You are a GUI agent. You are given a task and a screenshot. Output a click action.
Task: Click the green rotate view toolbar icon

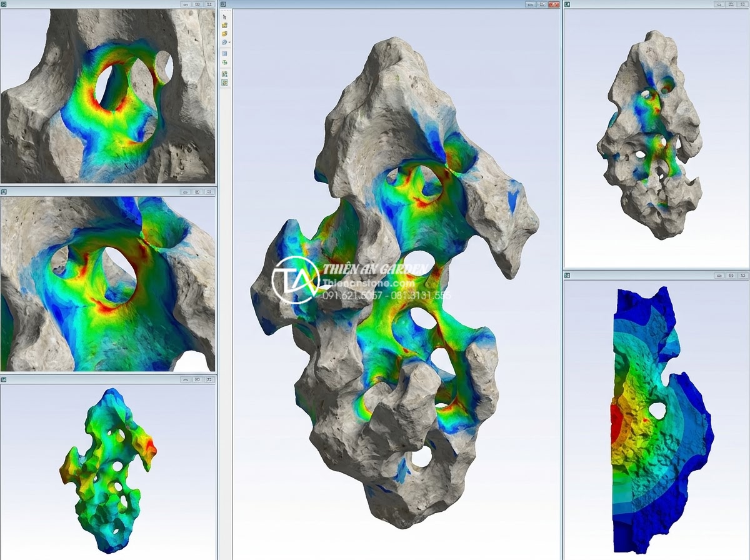[224, 62]
